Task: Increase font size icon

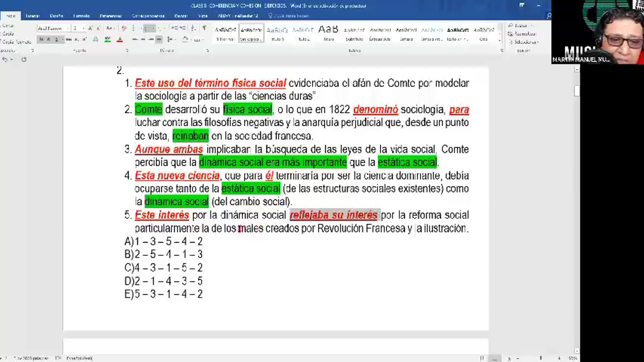Action: (x=90, y=28)
